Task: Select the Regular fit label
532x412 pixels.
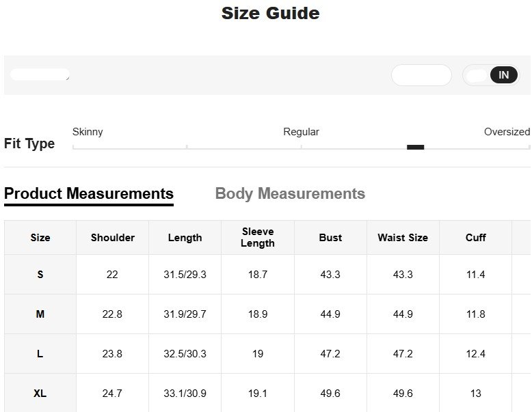Action: pyautogui.click(x=301, y=132)
